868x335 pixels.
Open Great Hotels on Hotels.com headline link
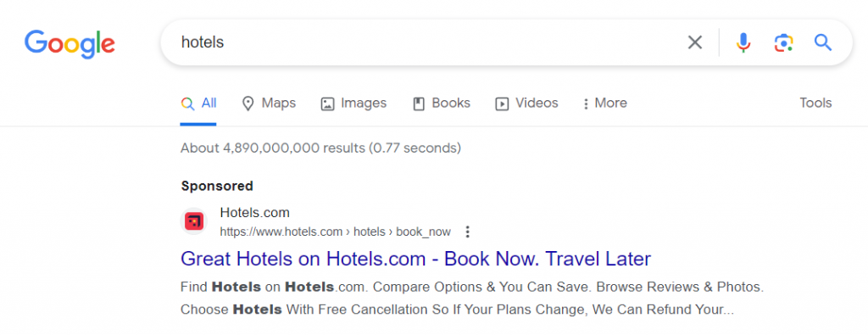415,259
